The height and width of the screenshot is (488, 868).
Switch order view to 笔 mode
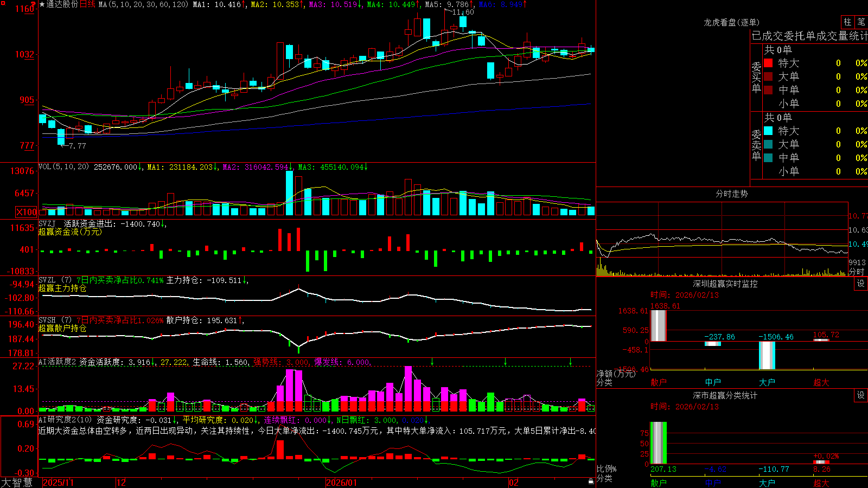861,22
